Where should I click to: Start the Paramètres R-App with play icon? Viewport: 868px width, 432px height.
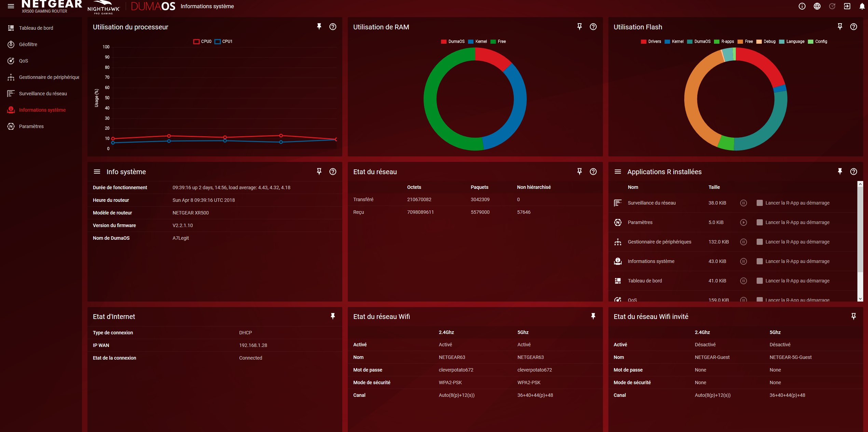[743, 222]
